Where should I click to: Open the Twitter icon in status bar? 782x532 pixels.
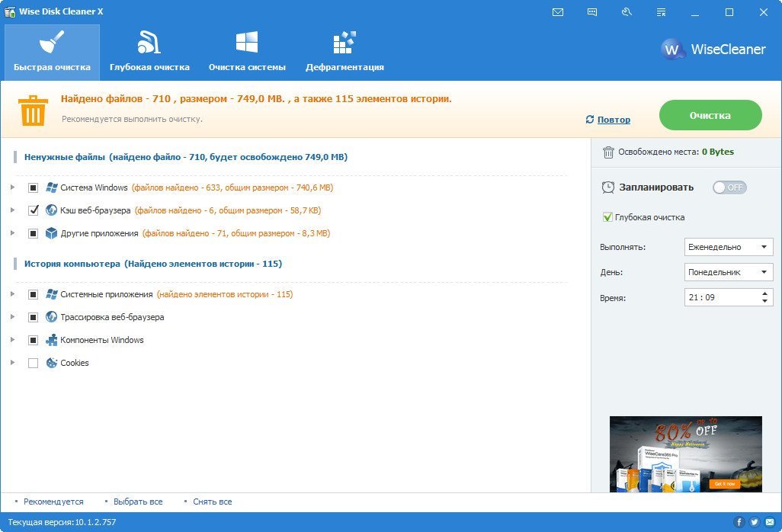pyautogui.click(x=754, y=522)
